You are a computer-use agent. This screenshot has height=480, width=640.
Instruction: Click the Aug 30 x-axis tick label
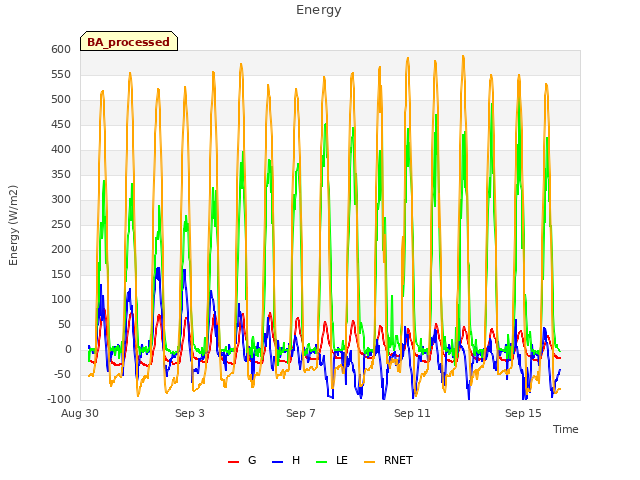pyautogui.click(x=80, y=413)
